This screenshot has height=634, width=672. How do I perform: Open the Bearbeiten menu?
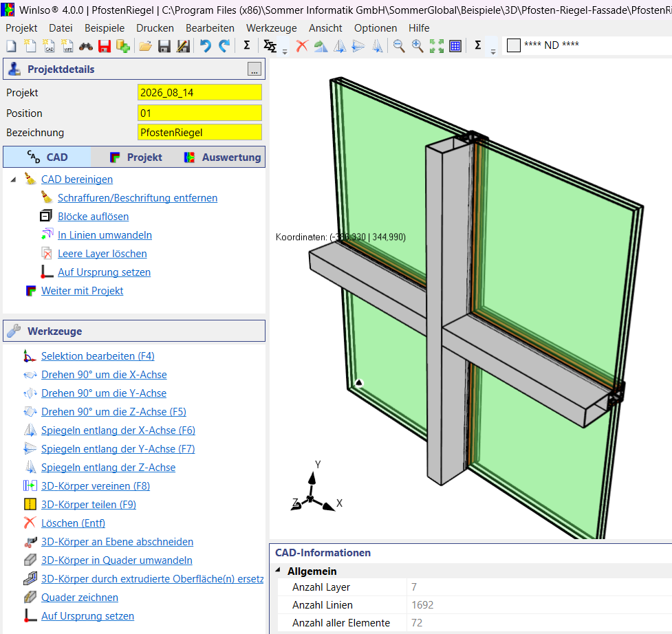point(210,28)
